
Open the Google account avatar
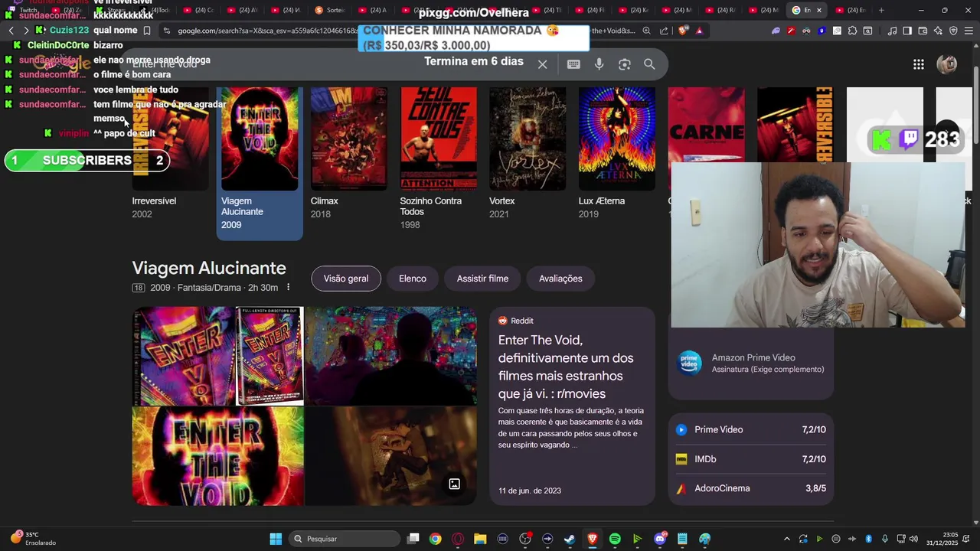pos(947,64)
